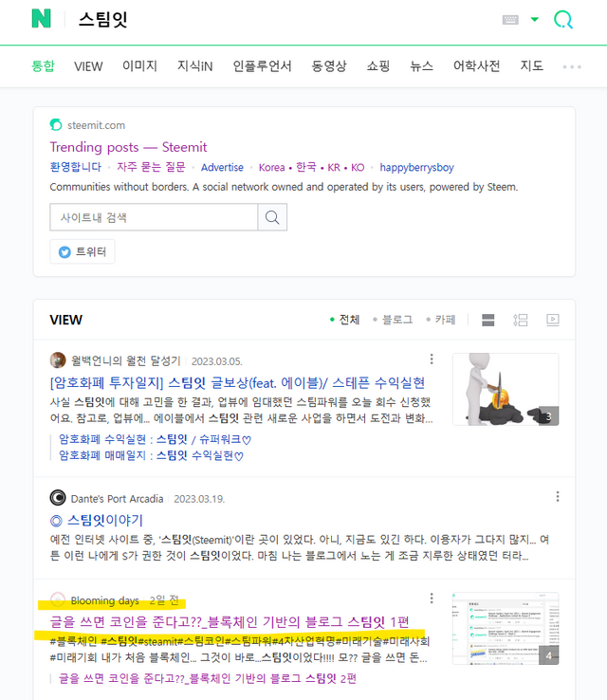Open the 트위터 button
Screen dimensions: 607x700
click(83, 251)
